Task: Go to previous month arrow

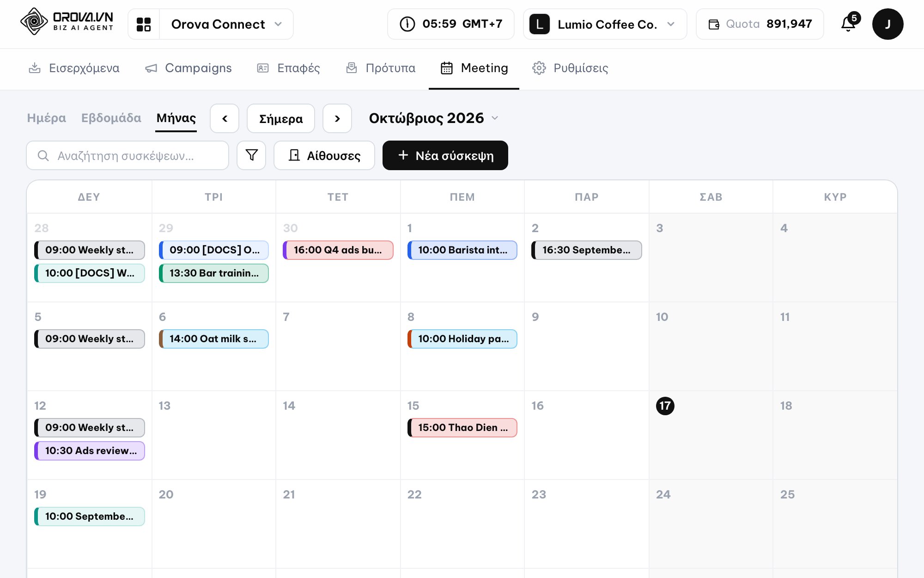Action: 225,118
